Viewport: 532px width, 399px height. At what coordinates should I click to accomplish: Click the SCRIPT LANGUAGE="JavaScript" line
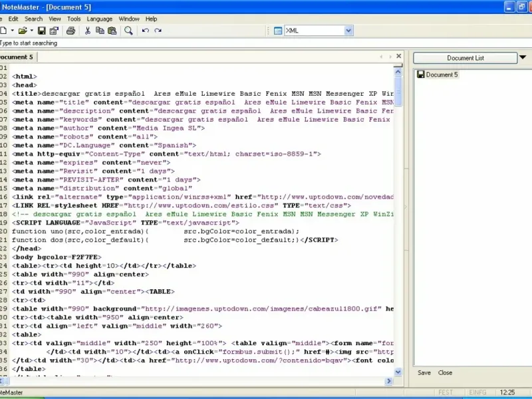tap(126, 223)
